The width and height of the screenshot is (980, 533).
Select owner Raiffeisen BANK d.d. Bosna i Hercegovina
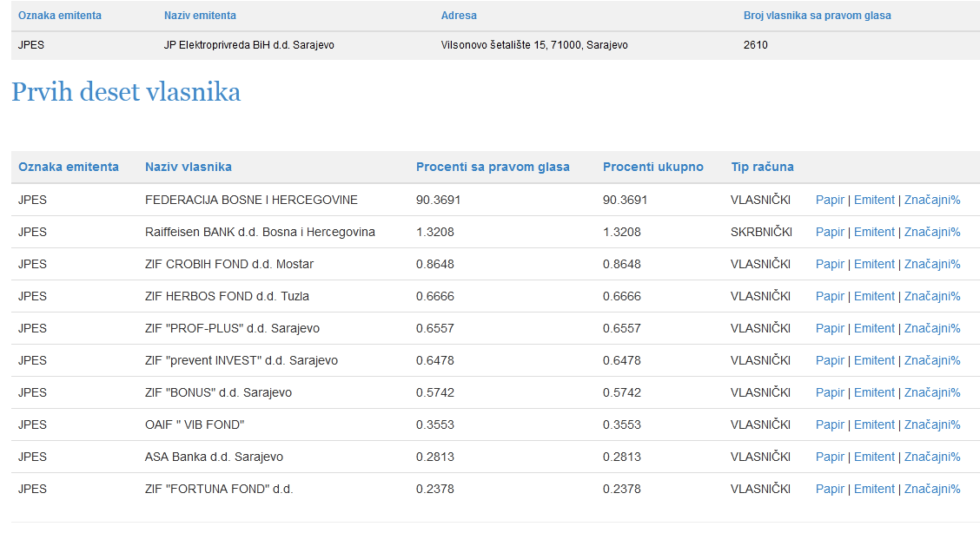(260, 232)
